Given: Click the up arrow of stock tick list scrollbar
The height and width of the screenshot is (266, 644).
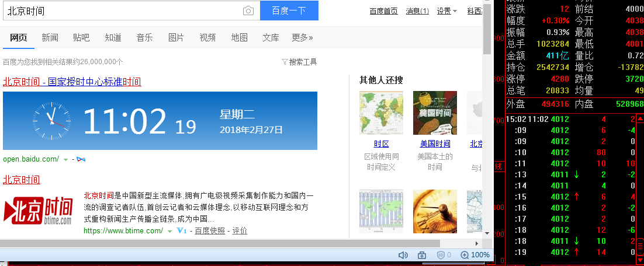Looking at the screenshot, I should coord(640,119).
